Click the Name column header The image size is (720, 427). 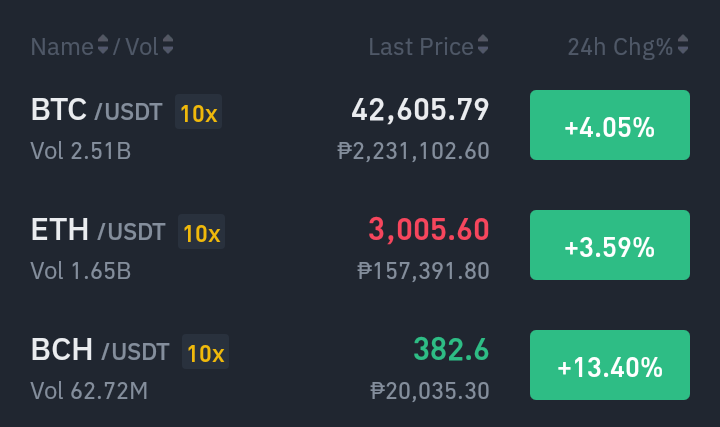coord(62,46)
